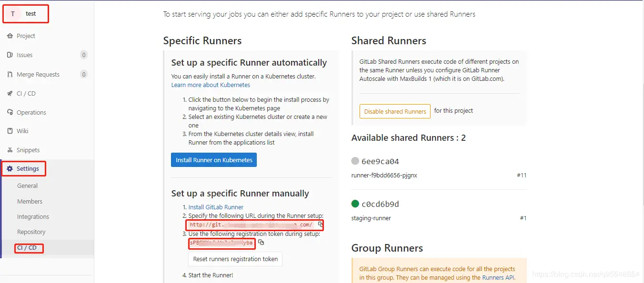
Task: Open the Project menu item
Action: pos(26,36)
